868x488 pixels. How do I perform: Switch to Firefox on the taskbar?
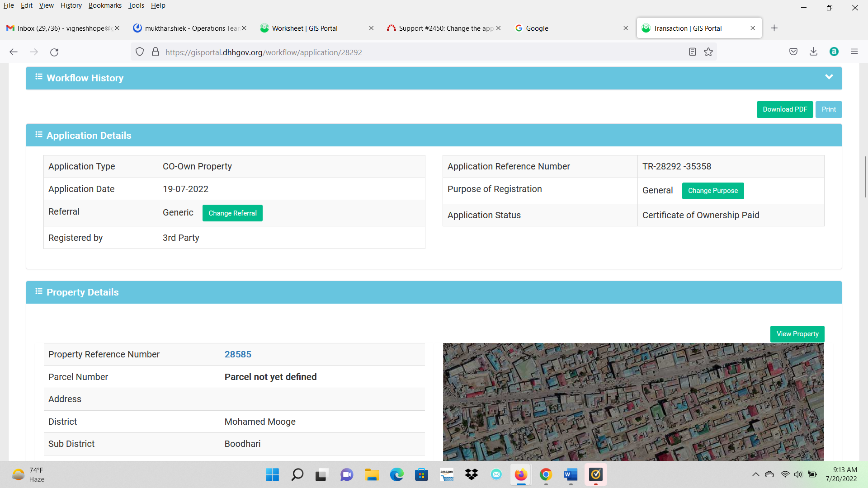pyautogui.click(x=521, y=474)
